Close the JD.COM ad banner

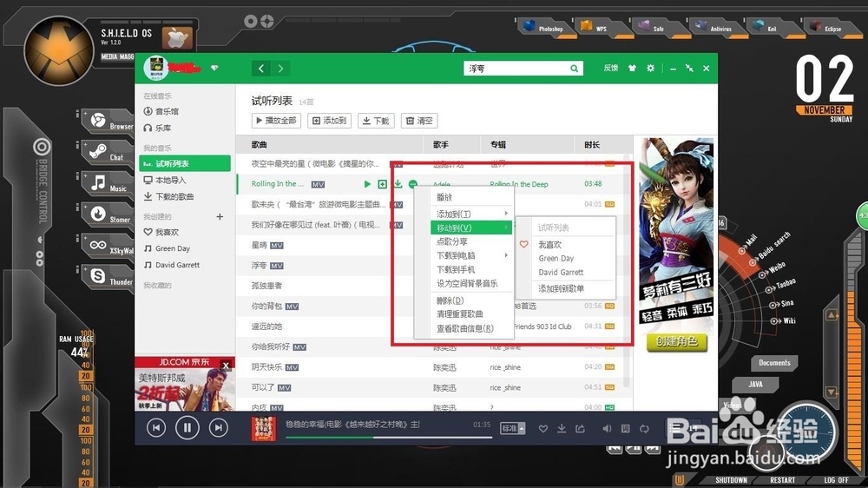click(x=226, y=365)
